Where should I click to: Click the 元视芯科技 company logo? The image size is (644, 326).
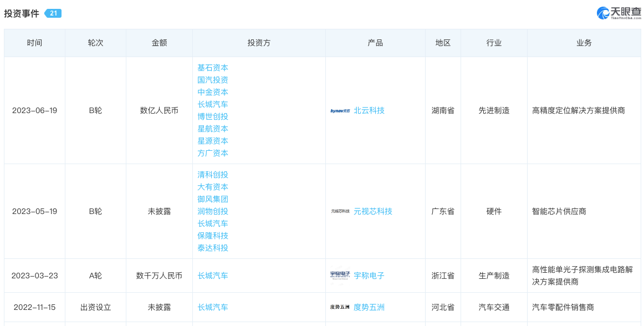pos(340,211)
